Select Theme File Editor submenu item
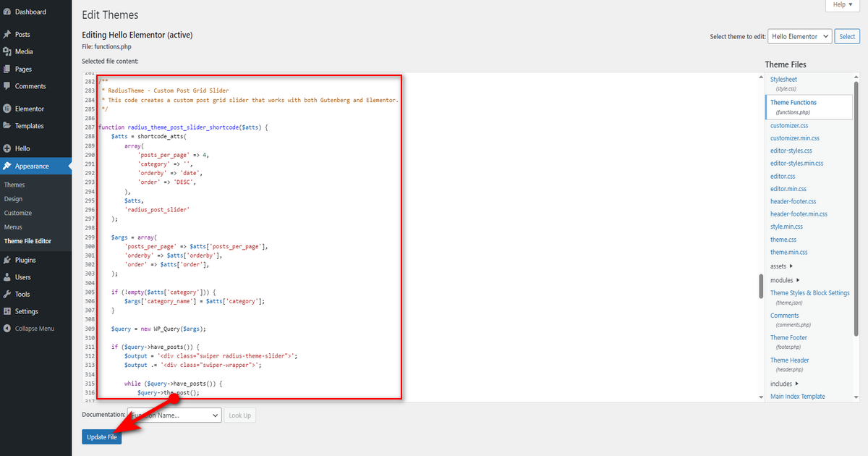 point(27,241)
